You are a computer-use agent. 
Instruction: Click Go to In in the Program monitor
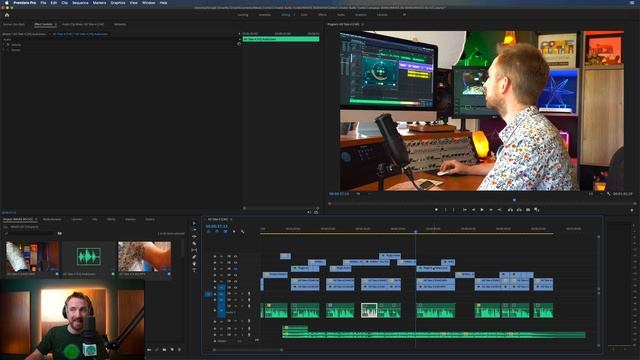click(x=464, y=210)
